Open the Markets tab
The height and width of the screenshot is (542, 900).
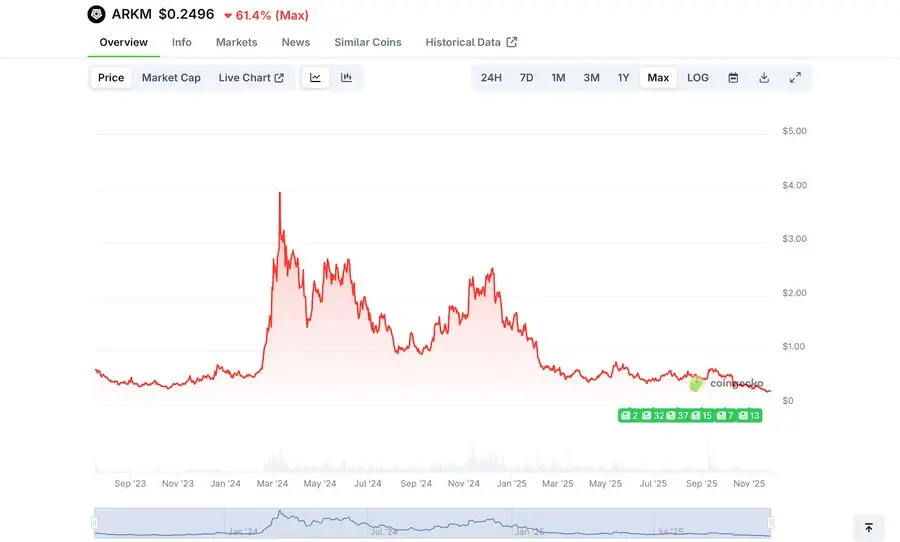[236, 42]
